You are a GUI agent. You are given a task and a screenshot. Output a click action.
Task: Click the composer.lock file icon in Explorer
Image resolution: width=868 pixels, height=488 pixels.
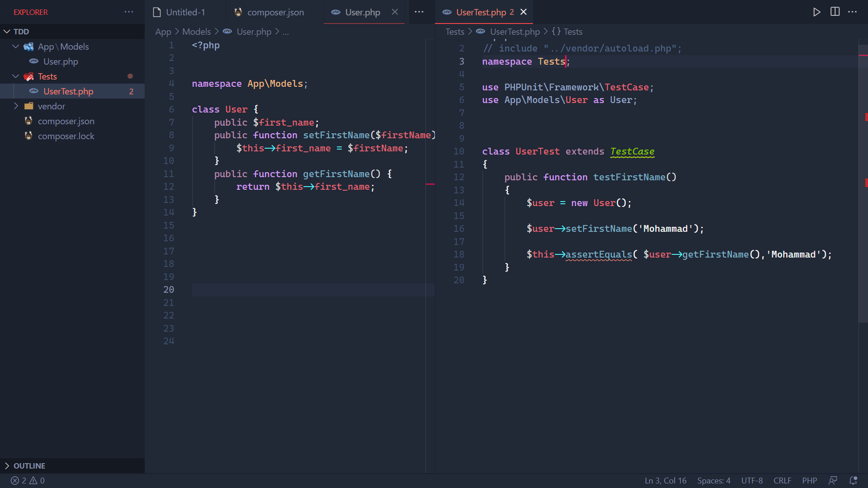point(28,136)
